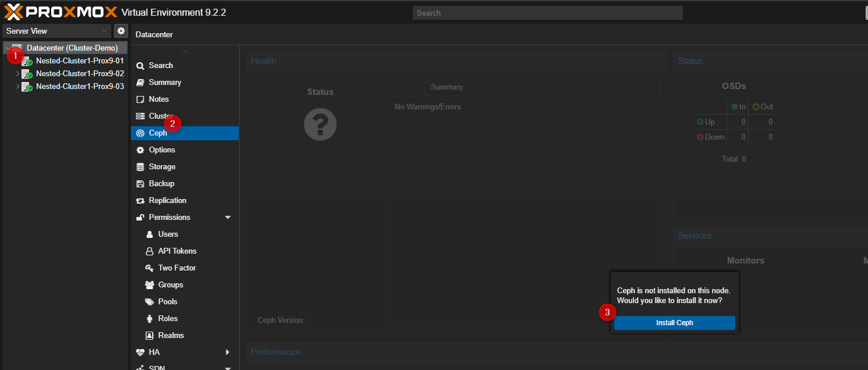Collapse the Permissions submenu arrow
868x370 pixels.
tap(228, 218)
